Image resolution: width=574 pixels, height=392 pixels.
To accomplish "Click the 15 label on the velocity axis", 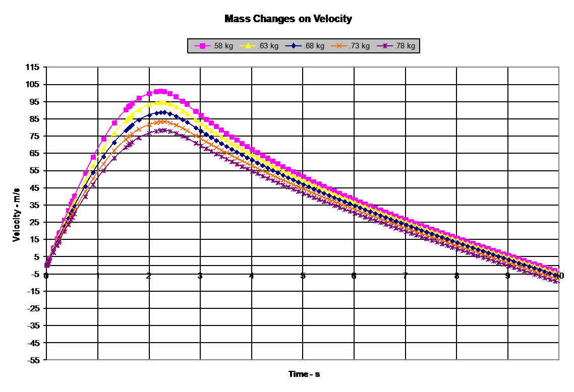I will click(34, 239).
